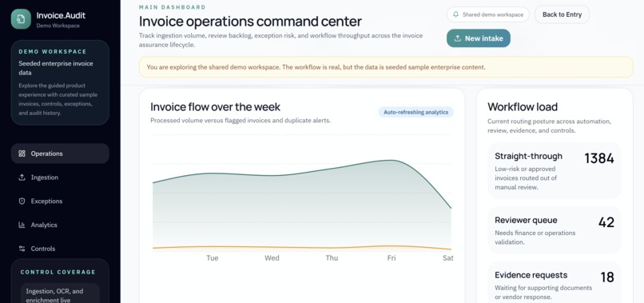Click the 1384 straight-through count

[598, 158]
